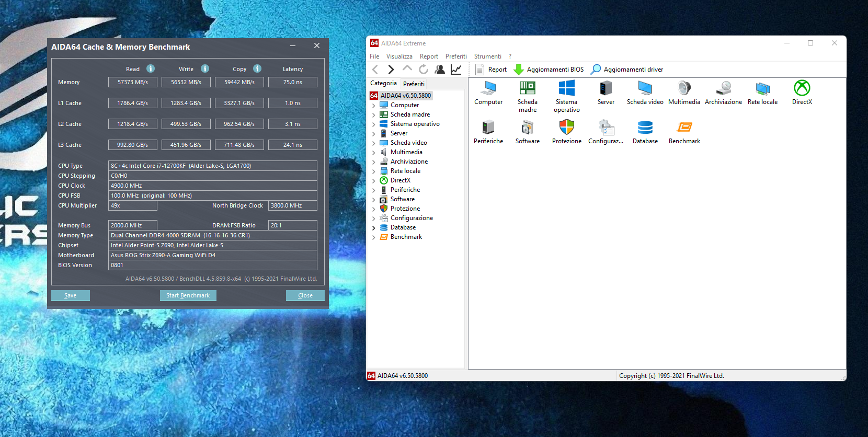The height and width of the screenshot is (437, 868).
Task: Expand the Multimedia tree node
Action: (373, 152)
